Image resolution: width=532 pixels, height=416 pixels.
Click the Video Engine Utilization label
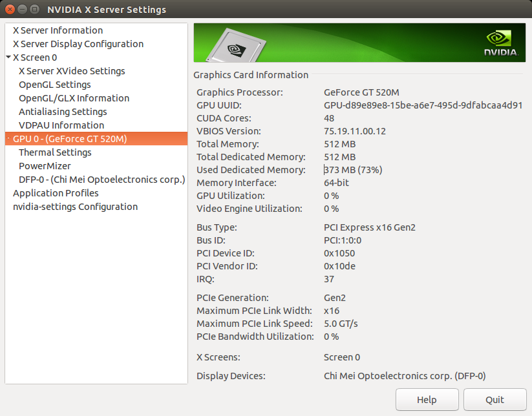(250, 209)
